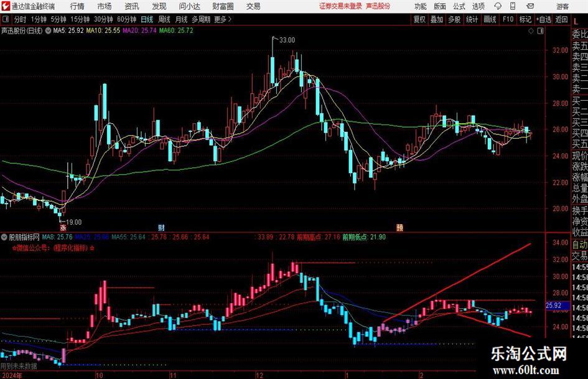
Task: Select the 多周期 multi-period tab
Action: click(201, 19)
